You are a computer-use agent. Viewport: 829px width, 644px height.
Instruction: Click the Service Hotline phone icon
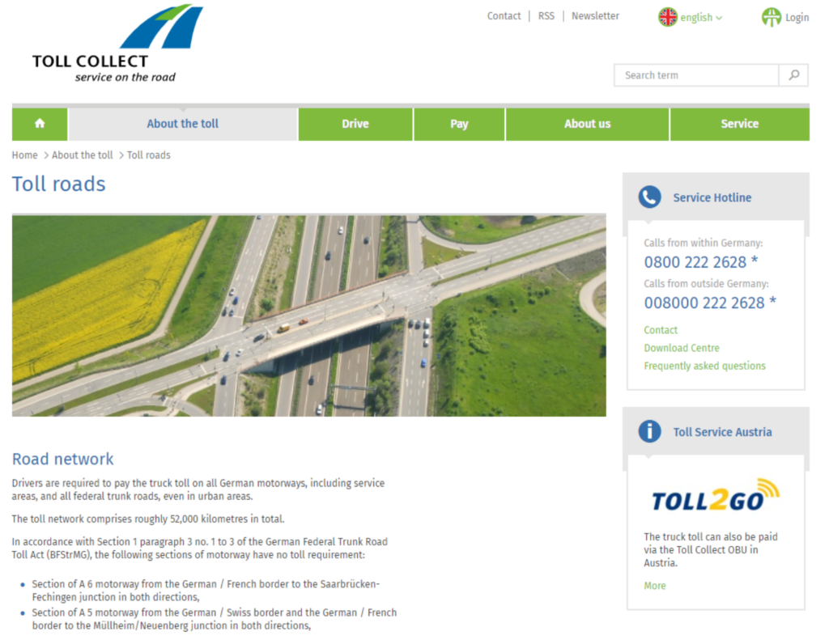point(649,197)
